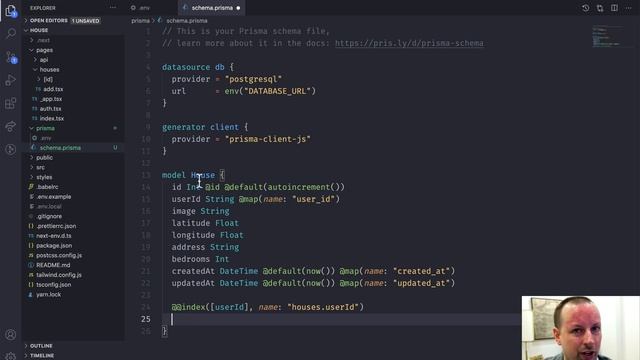The image size is (640, 360).
Task: Open README.md file
Action: point(53,265)
